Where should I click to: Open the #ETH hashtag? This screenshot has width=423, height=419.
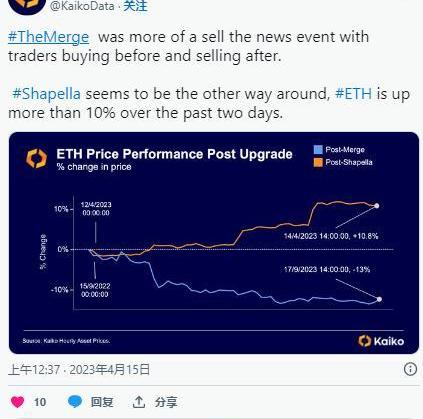coord(353,94)
